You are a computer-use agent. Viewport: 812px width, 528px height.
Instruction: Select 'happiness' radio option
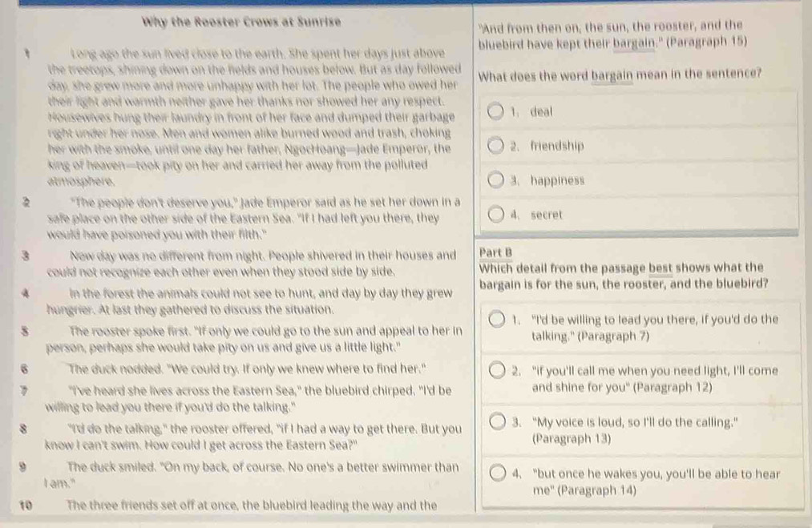pyautogui.click(x=496, y=180)
